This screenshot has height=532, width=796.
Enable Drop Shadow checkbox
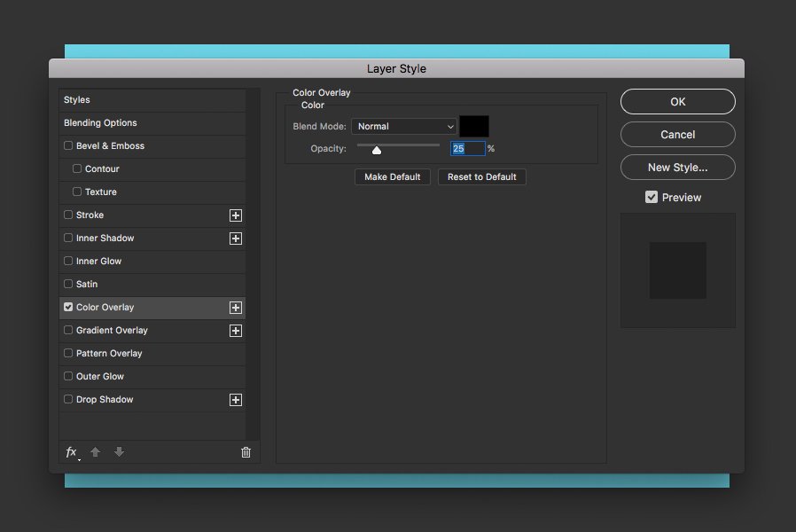[68, 399]
